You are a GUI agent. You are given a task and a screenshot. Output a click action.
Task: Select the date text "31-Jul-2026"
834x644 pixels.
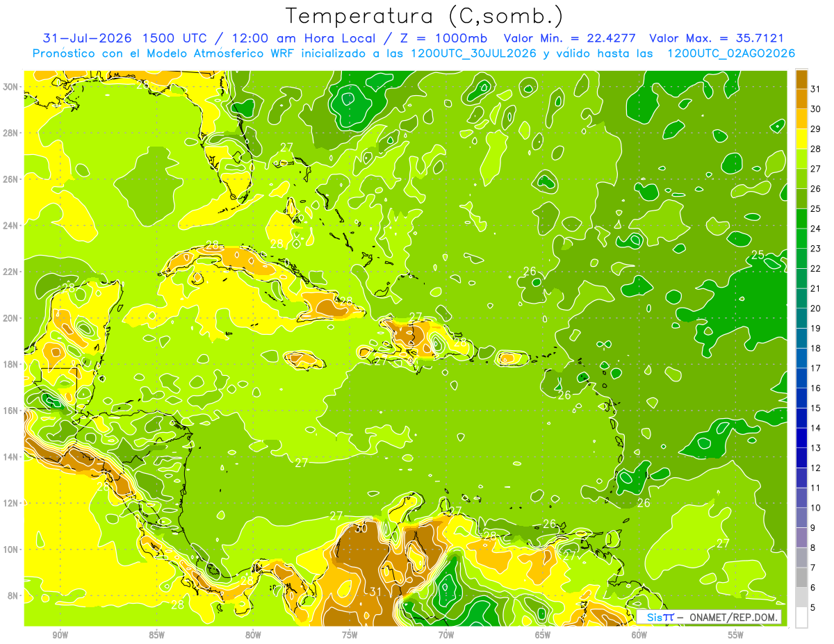pyautogui.click(x=88, y=38)
